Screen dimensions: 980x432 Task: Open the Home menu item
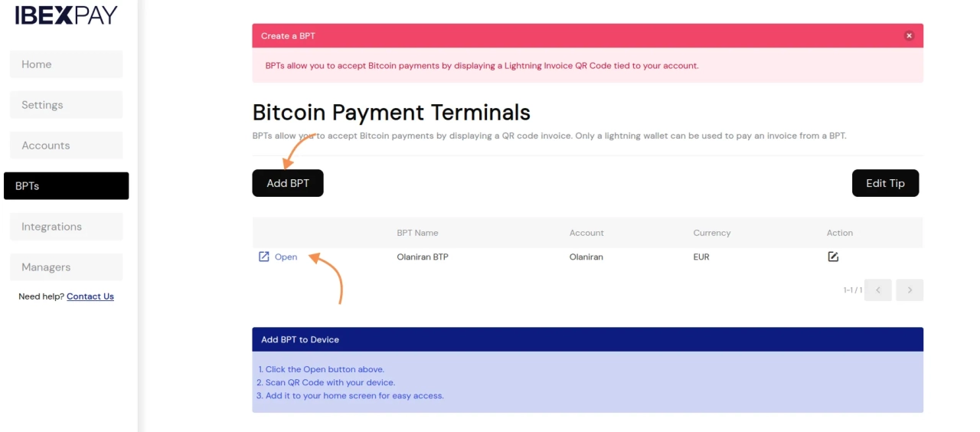coord(66,64)
